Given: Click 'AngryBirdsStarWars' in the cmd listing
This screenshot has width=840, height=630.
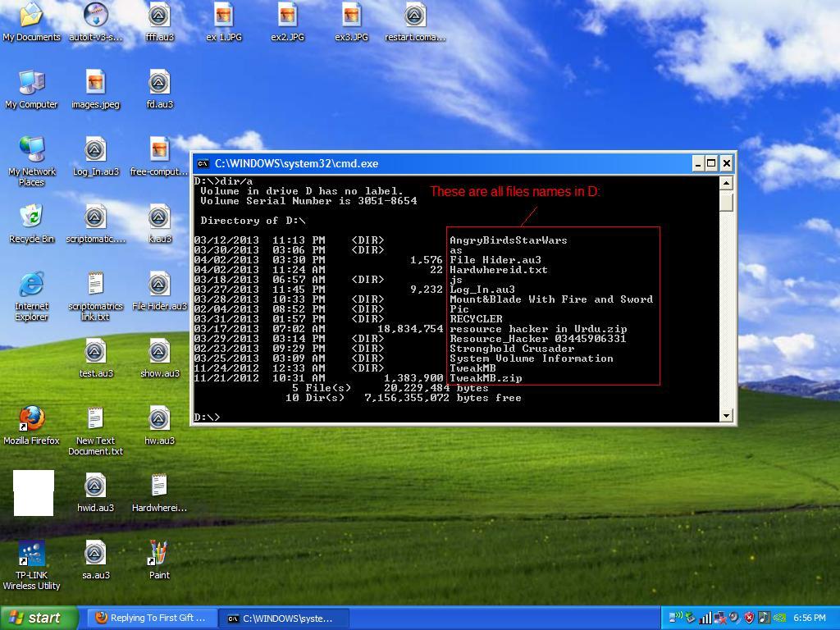Looking at the screenshot, I should (x=509, y=240).
